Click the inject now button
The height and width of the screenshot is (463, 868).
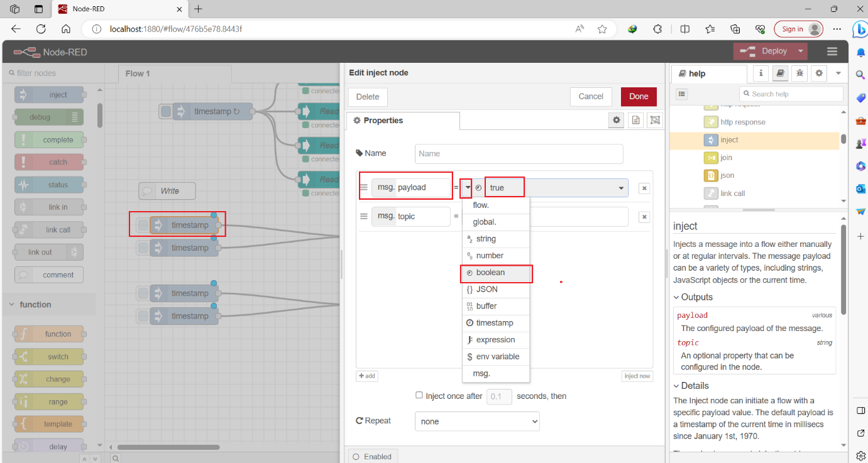(637, 376)
